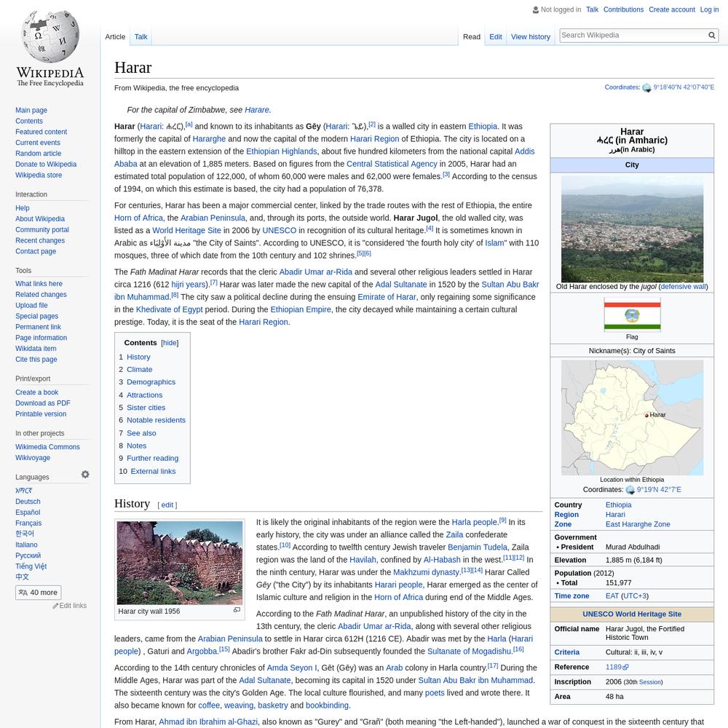Open the Harari flag image
The width and height of the screenshot is (728, 728).
point(632,315)
